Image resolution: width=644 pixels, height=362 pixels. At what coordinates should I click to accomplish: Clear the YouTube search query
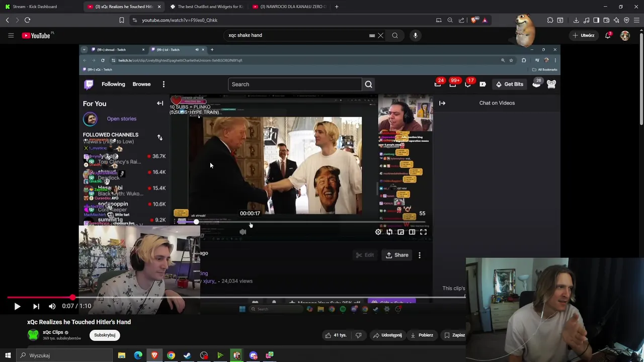tap(381, 35)
